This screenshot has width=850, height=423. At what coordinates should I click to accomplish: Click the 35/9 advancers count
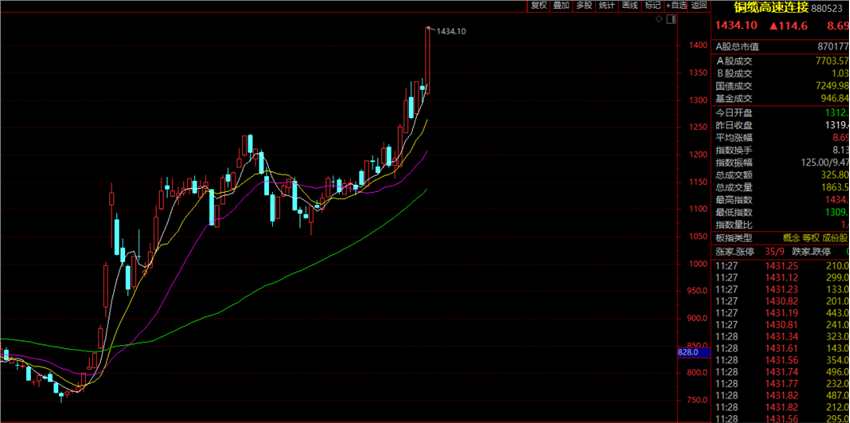tap(775, 252)
